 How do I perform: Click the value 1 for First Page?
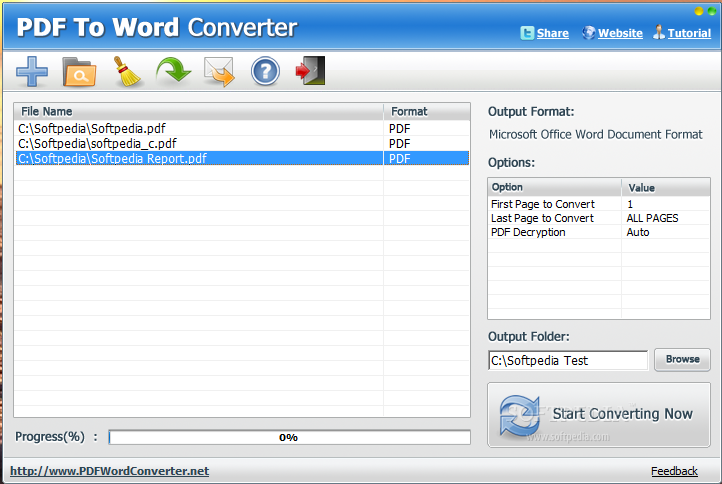click(630, 204)
